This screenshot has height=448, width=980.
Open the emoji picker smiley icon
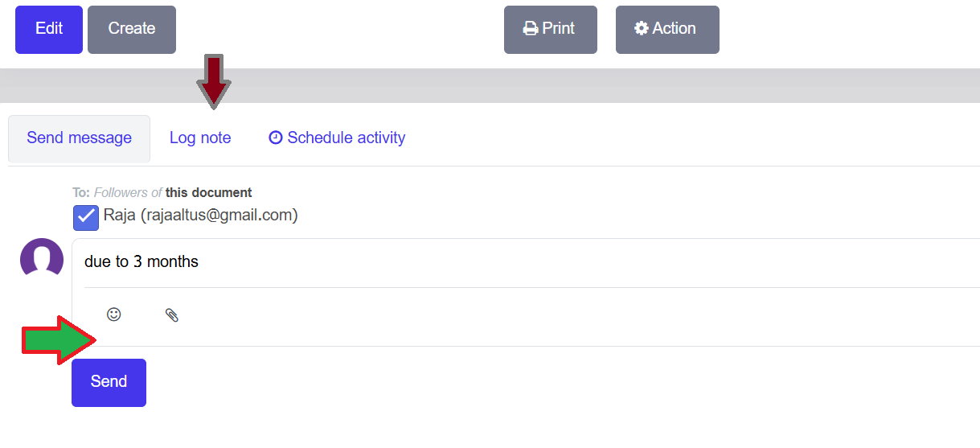[114, 314]
